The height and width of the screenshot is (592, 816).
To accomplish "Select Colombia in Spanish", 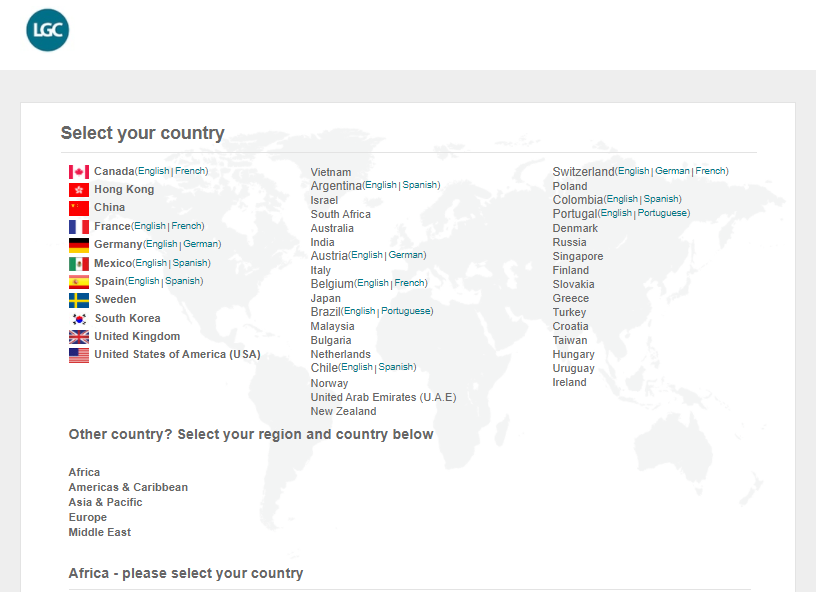I will point(661,199).
